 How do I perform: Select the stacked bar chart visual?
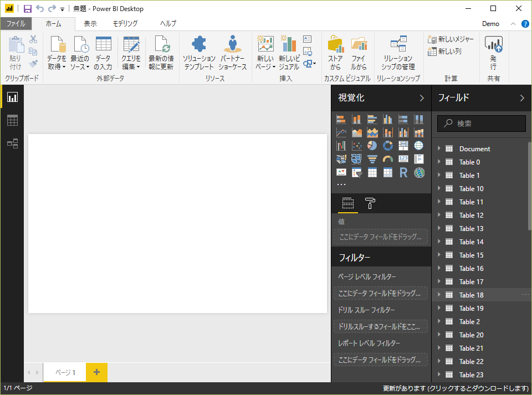341,119
